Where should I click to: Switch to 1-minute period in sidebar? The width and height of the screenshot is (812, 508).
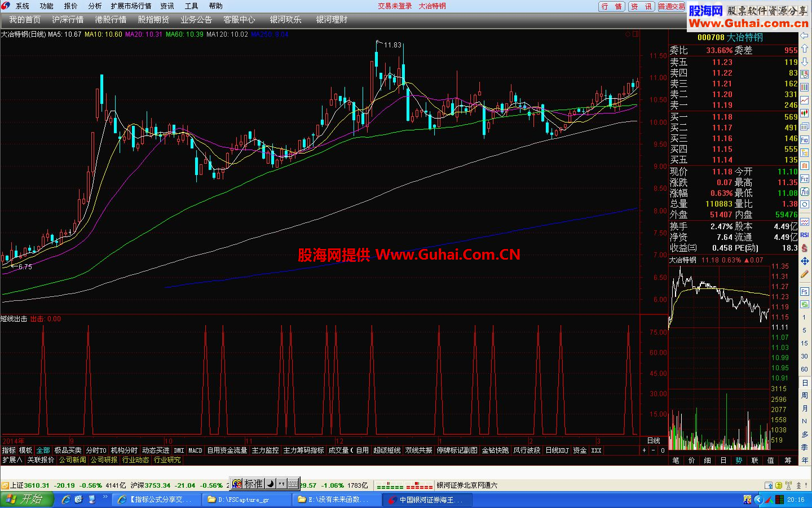[x=805, y=318]
